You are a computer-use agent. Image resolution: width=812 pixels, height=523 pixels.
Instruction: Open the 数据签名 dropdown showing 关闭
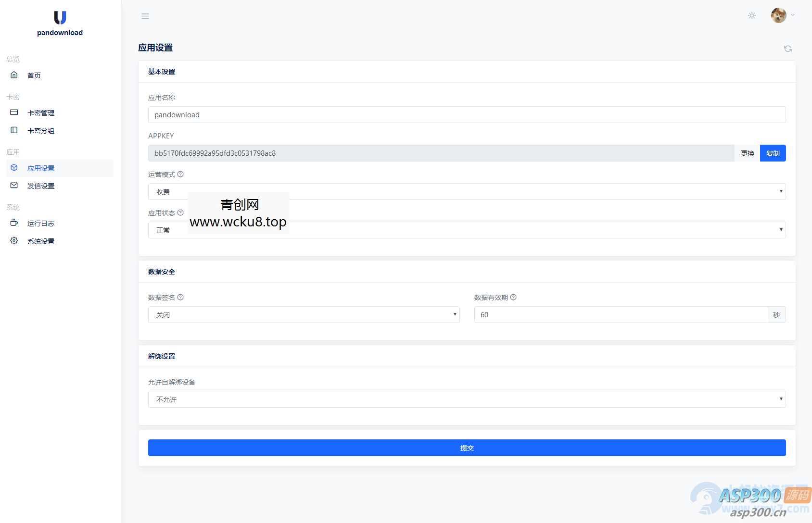(x=304, y=315)
